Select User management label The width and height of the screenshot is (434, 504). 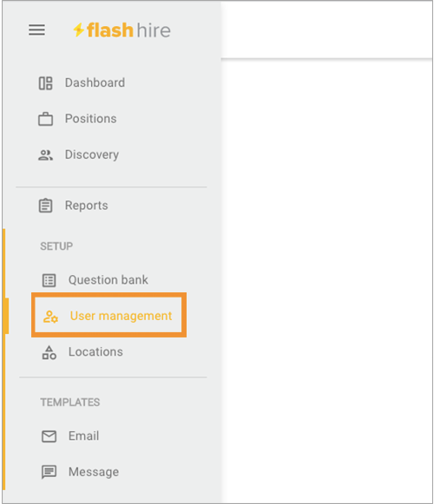[121, 316]
